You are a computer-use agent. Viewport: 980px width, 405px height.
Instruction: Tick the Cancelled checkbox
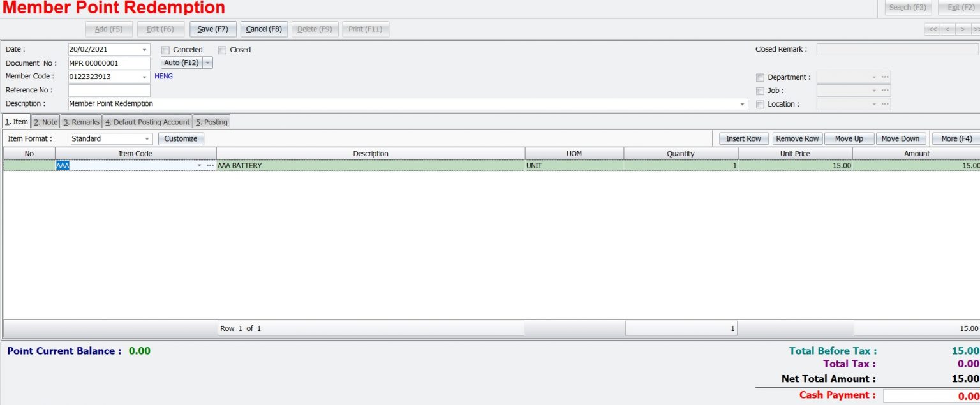point(165,50)
